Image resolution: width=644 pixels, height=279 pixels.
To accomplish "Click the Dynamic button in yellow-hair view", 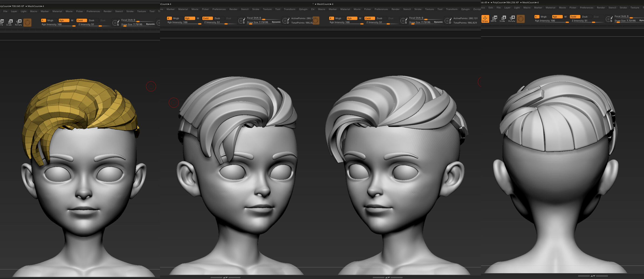I will 150,24.
